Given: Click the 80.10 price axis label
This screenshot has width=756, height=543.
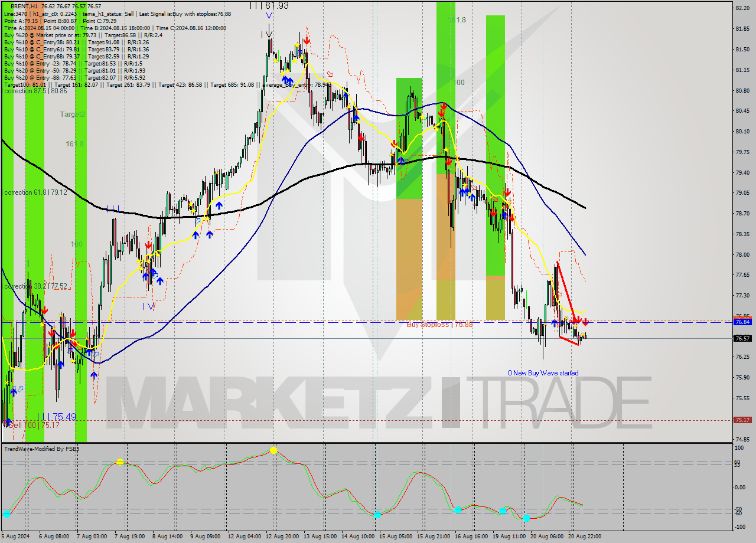Looking at the screenshot, I should tap(742, 131).
